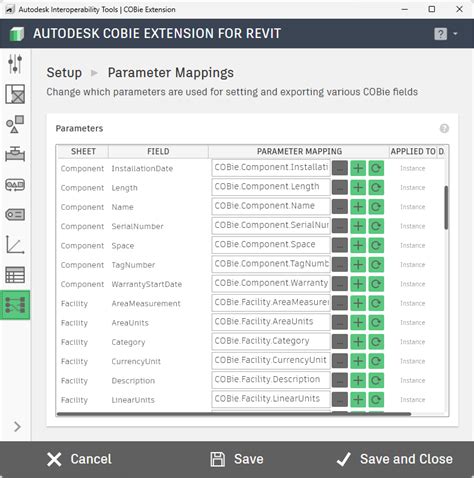
Task: Reset the Component Name mapping with the refresh icon
Action: [376, 207]
